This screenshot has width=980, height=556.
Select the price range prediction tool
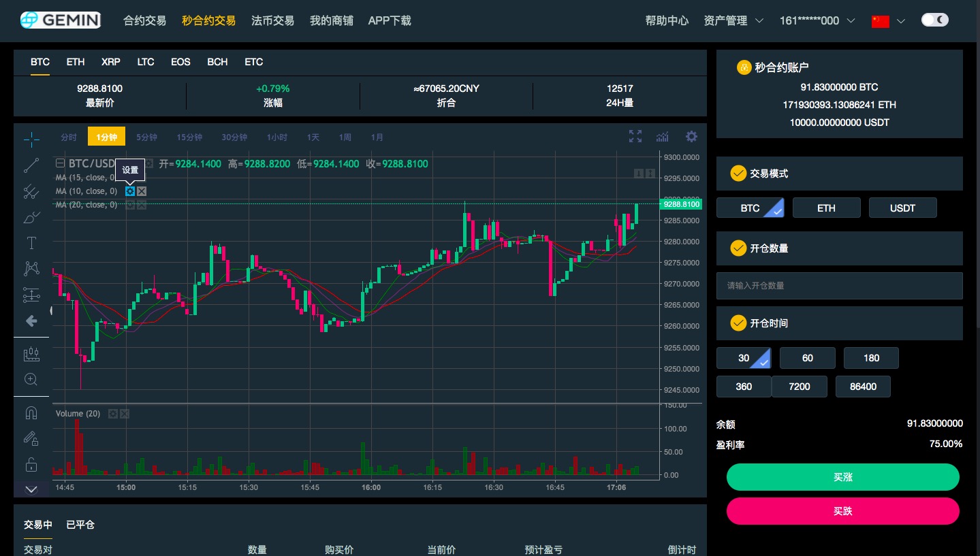[31, 295]
